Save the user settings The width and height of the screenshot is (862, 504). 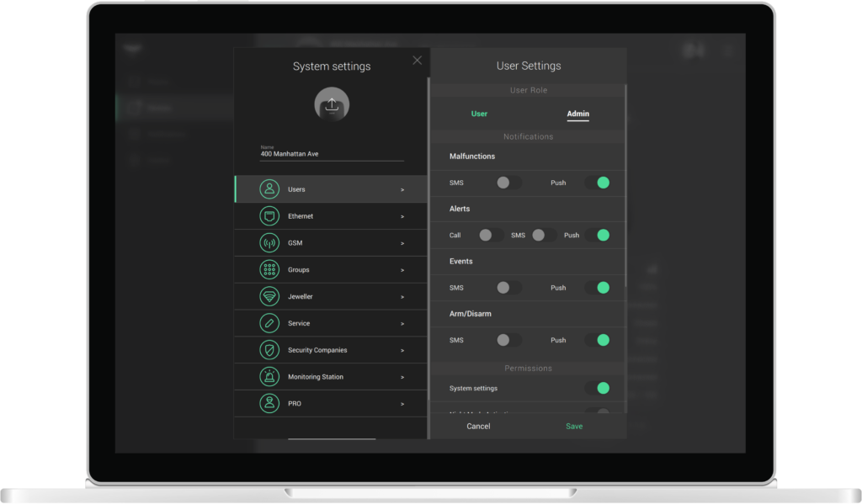coord(574,426)
